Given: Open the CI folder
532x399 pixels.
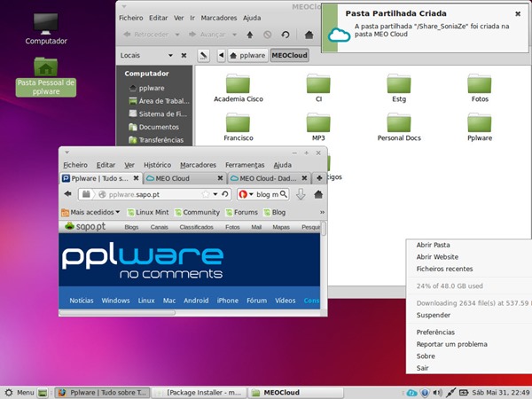Looking at the screenshot, I should tap(318, 88).
